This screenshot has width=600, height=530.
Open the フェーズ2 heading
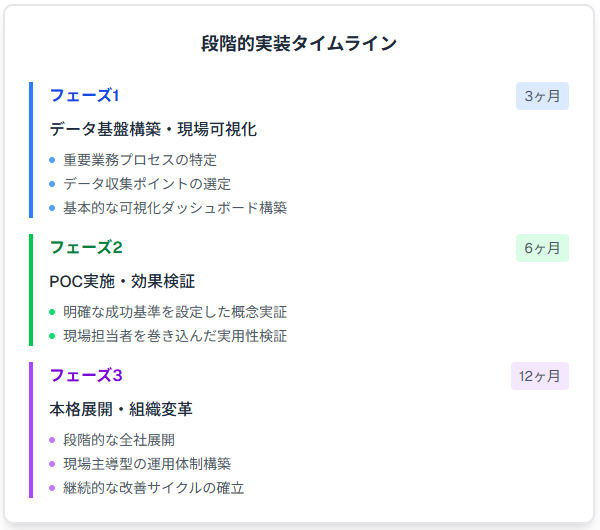[86, 247]
